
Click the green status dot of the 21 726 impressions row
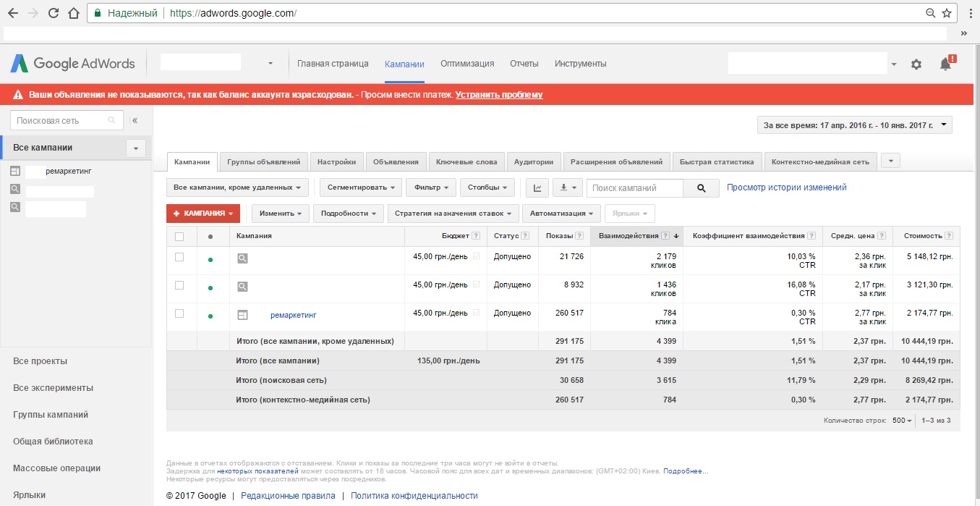point(210,260)
